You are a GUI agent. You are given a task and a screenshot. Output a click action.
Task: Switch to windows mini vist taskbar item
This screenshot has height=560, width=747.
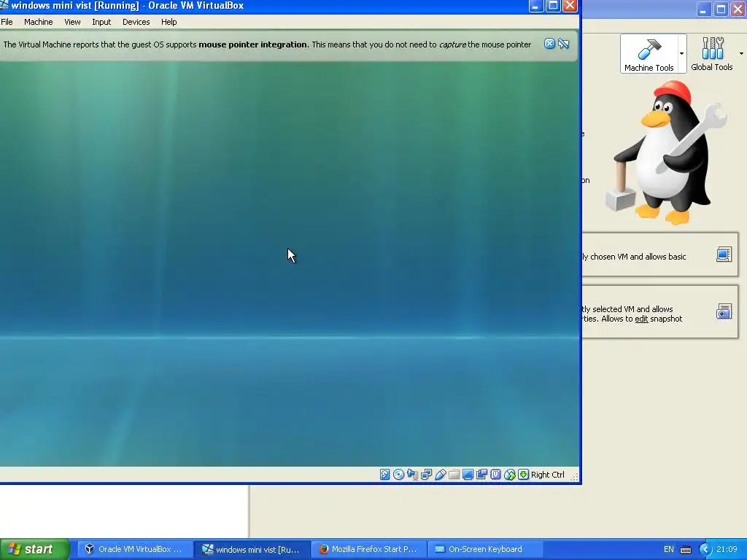click(252, 549)
